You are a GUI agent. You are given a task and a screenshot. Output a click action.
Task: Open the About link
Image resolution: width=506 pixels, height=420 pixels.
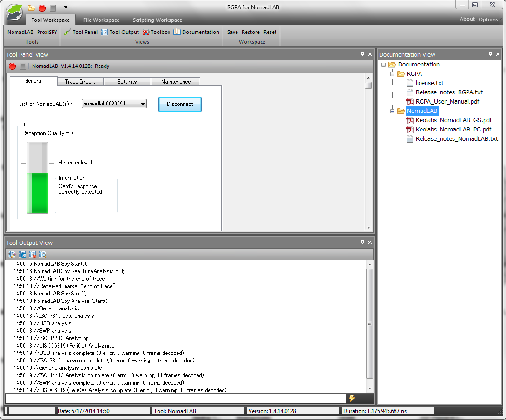point(467,20)
